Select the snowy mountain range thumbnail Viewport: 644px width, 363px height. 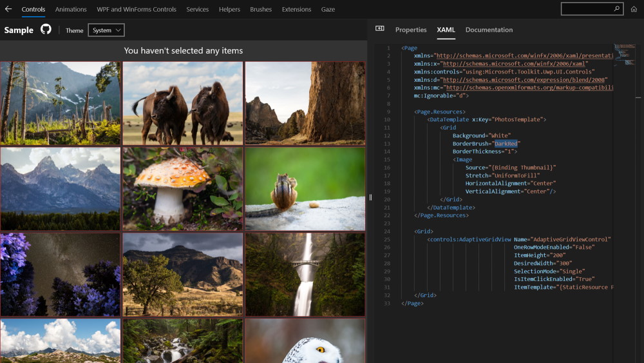click(61, 189)
